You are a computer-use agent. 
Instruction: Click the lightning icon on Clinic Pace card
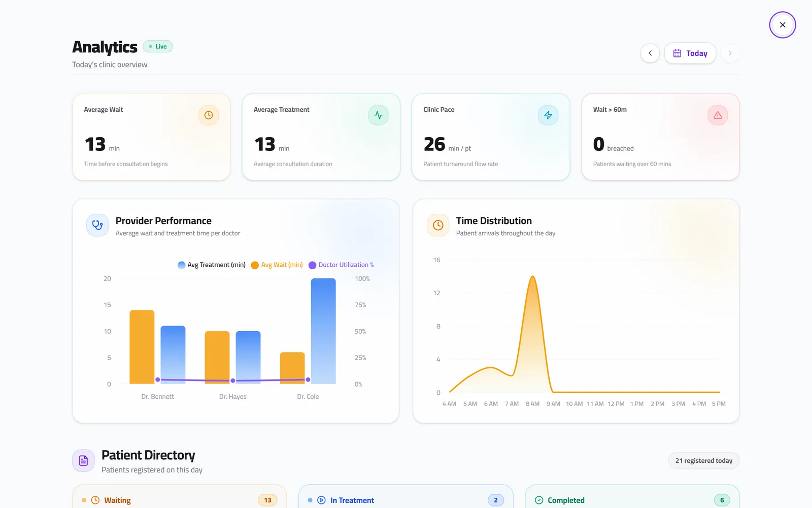point(548,115)
